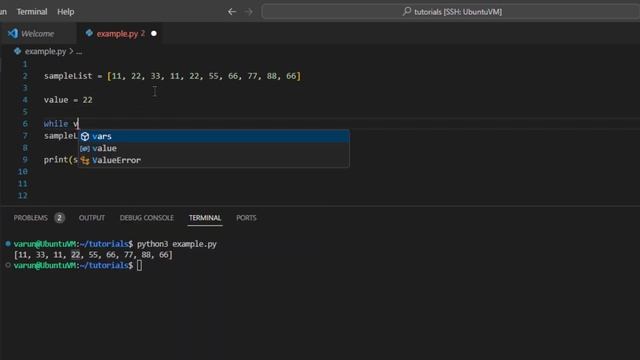The image size is (640, 360).
Task: Select the value suggestion
Action: 214,148
